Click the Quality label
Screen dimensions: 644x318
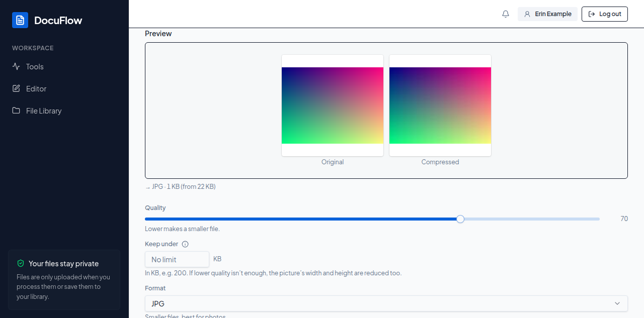point(155,208)
